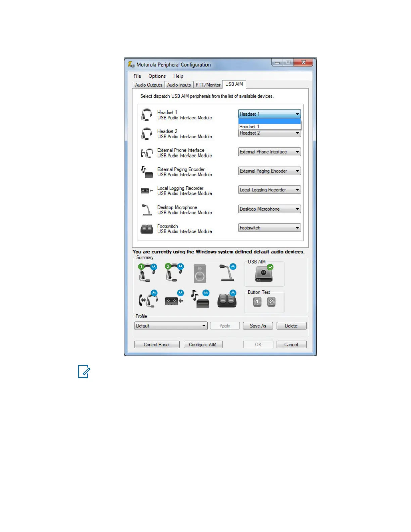Click the note pencil icon below the window
Image resolution: width=411 pixels, height=532 pixels.
click(84, 371)
